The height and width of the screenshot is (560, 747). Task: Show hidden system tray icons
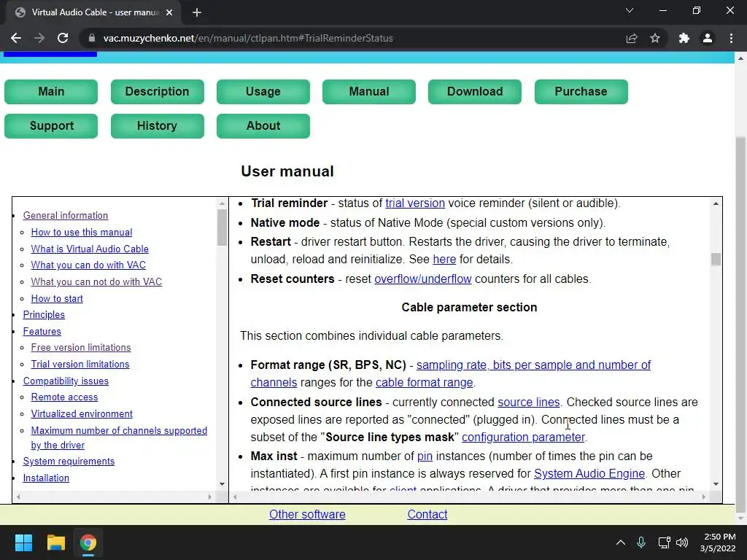pyautogui.click(x=621, y=542)
